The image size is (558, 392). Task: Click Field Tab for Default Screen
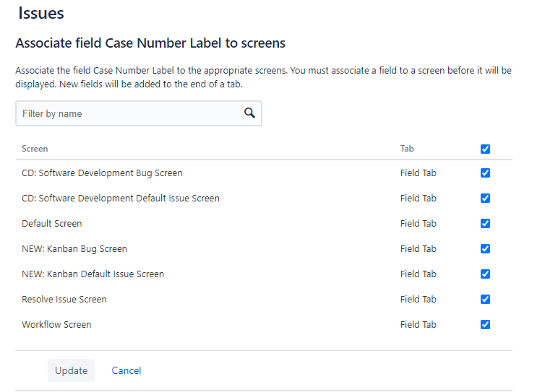pos(418,224)
